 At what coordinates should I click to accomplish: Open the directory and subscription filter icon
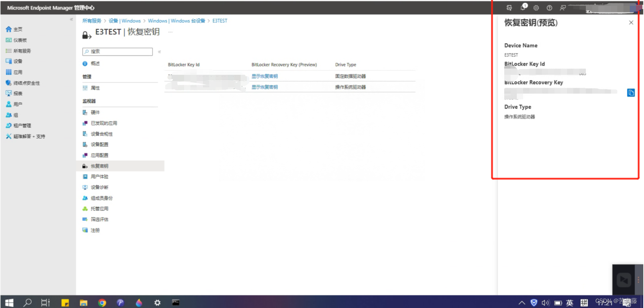click(509, 8)
